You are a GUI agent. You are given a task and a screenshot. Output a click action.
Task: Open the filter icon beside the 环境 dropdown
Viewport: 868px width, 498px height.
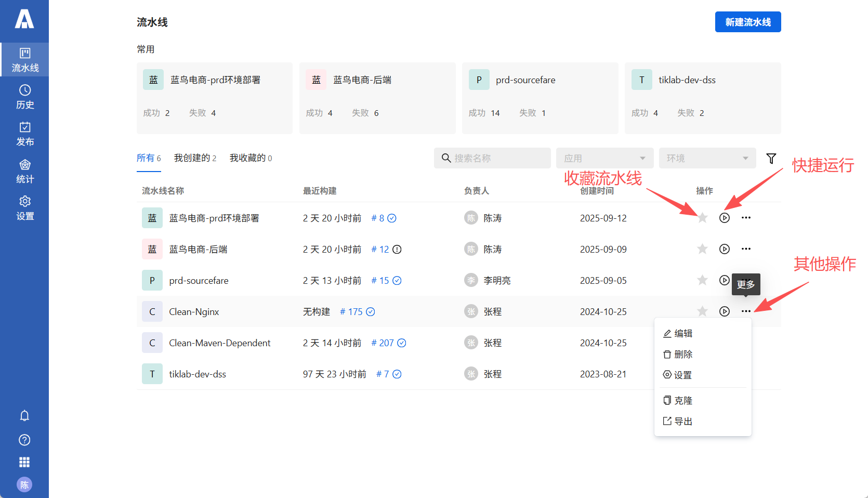[x=771, y=158]
